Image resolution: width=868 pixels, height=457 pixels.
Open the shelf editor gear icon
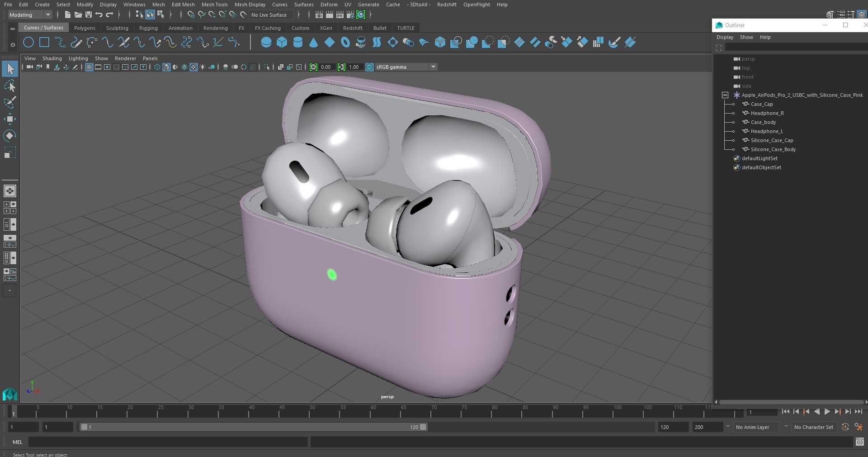[13, 45]
